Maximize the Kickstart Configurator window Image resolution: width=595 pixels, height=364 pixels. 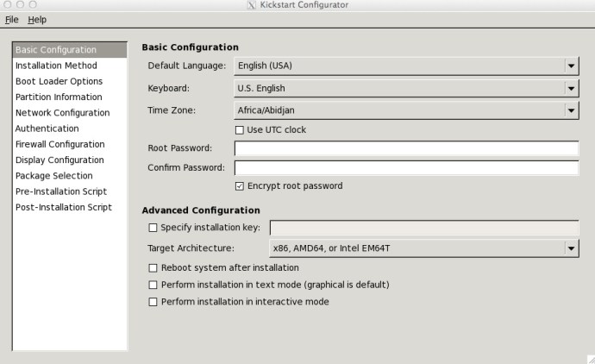(x=33, y=4)
